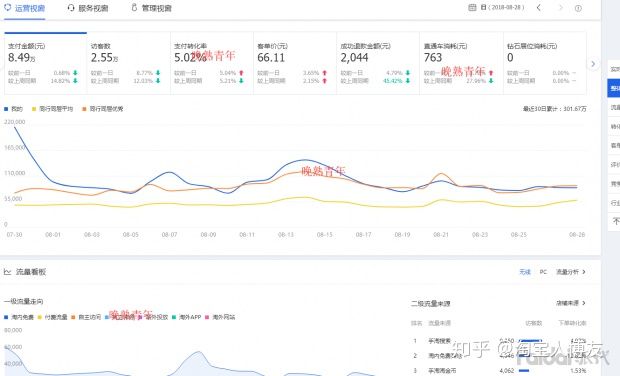The width and height of the screenshot is (620, 376).
Task: Click the 流量看板 chart icon
Action: [8, 272]
